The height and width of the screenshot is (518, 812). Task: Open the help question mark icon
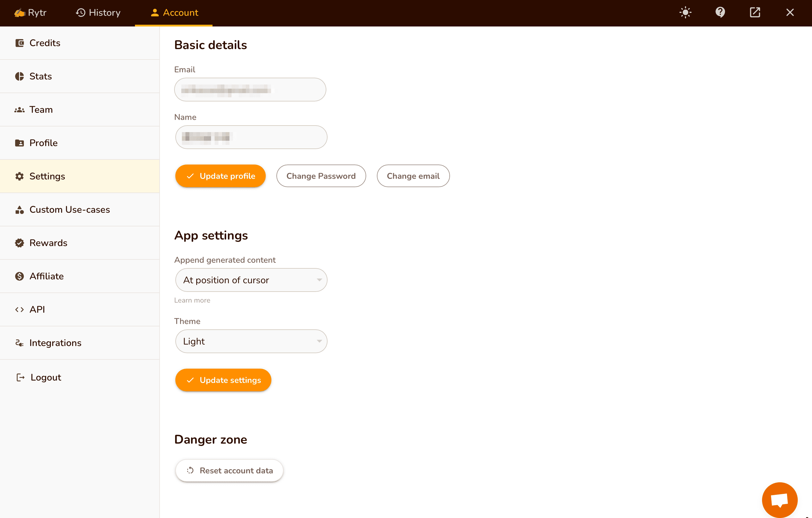720,12
